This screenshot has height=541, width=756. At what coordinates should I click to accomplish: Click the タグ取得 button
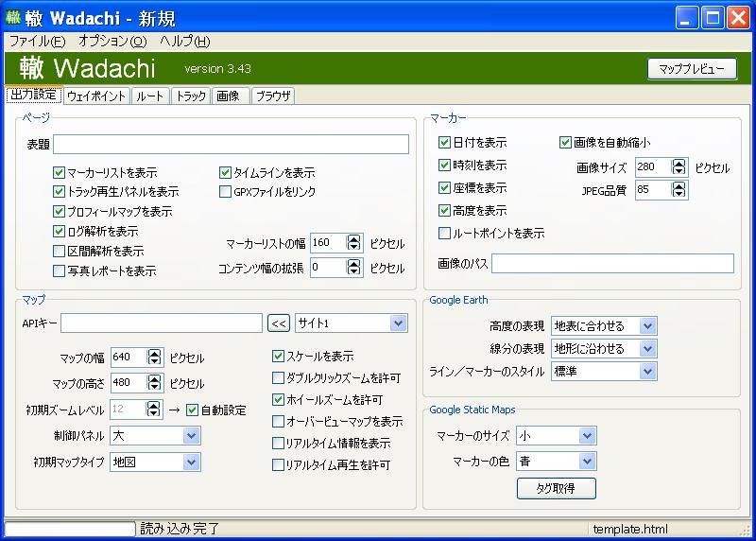tap(556, 488)
